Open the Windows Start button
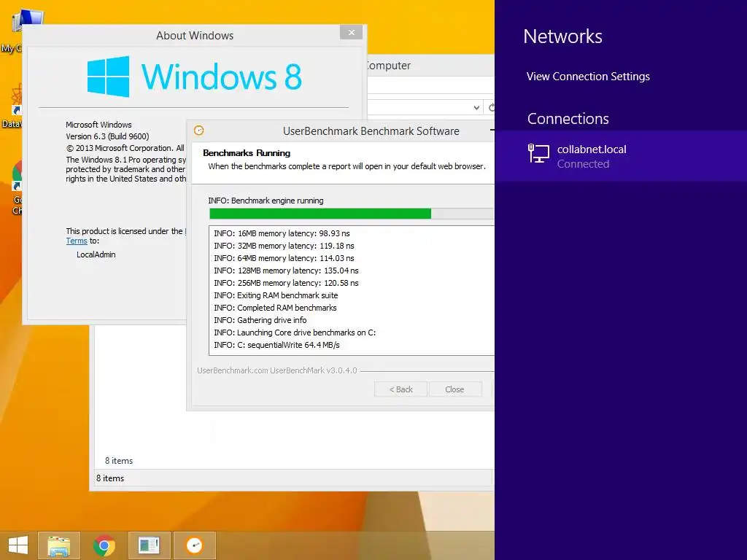The height and width of the screenshot is (560, 747). (x=18, y=545)
